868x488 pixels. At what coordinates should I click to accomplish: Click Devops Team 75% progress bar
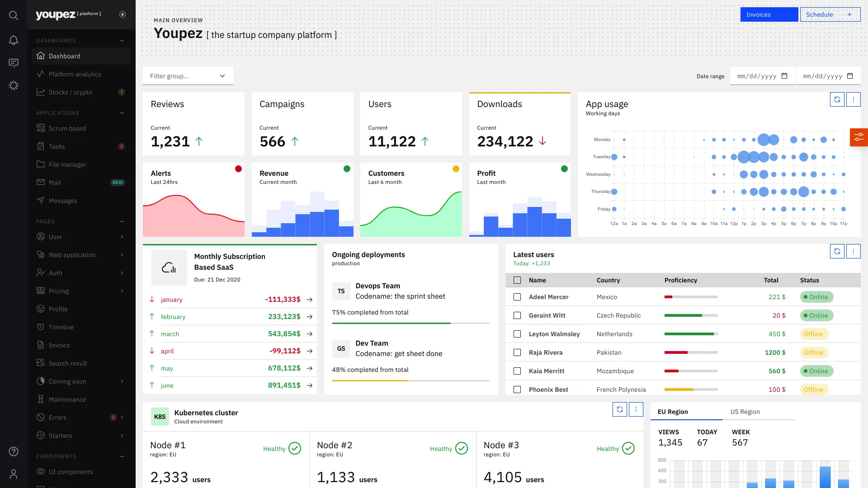[411, 323]
